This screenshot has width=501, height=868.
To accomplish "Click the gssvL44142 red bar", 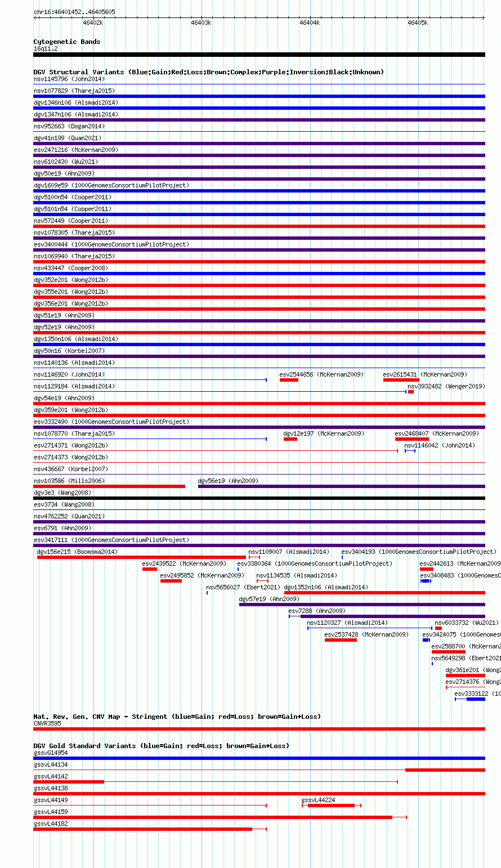I will click(216, 782).
